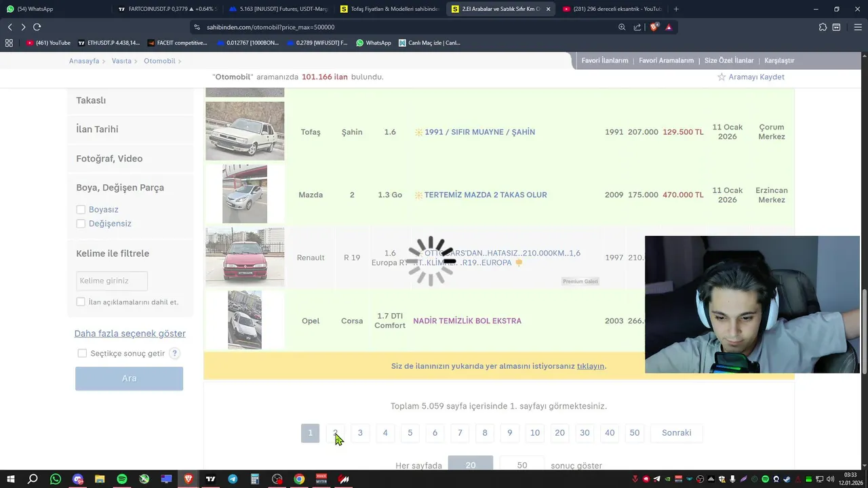Open the zoom magnifier icon in address bar
Viewport: 868px width, 488px height.
point(622,27)
